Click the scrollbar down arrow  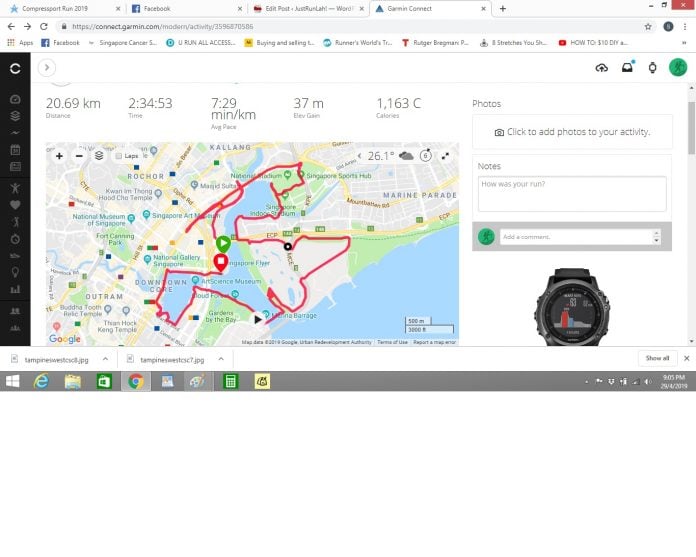tap(691, 341)
